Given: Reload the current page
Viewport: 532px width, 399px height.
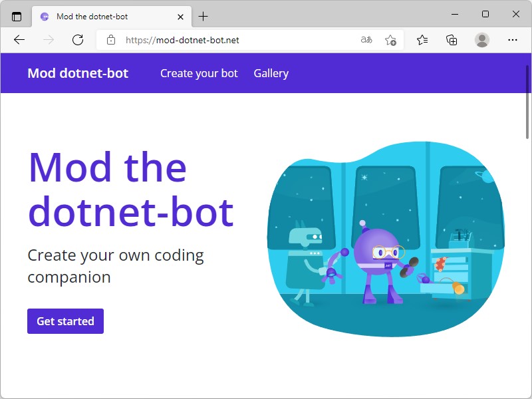Looking at the screenshot, I should click(78, 40).
